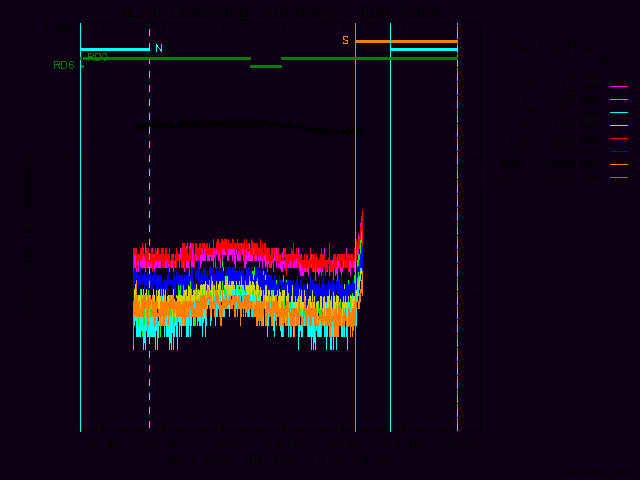Click the orange horizontal bar beside 'S'

click(x=407, y=42)
